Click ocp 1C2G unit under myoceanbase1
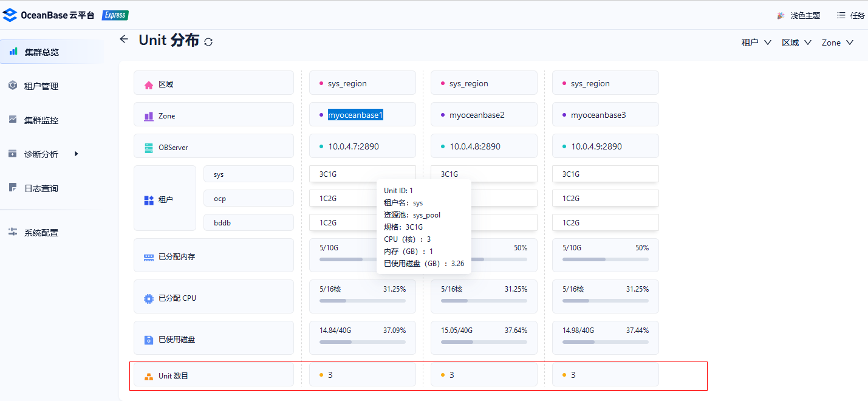Screen dimensions: 868x401 coord(342,198)
